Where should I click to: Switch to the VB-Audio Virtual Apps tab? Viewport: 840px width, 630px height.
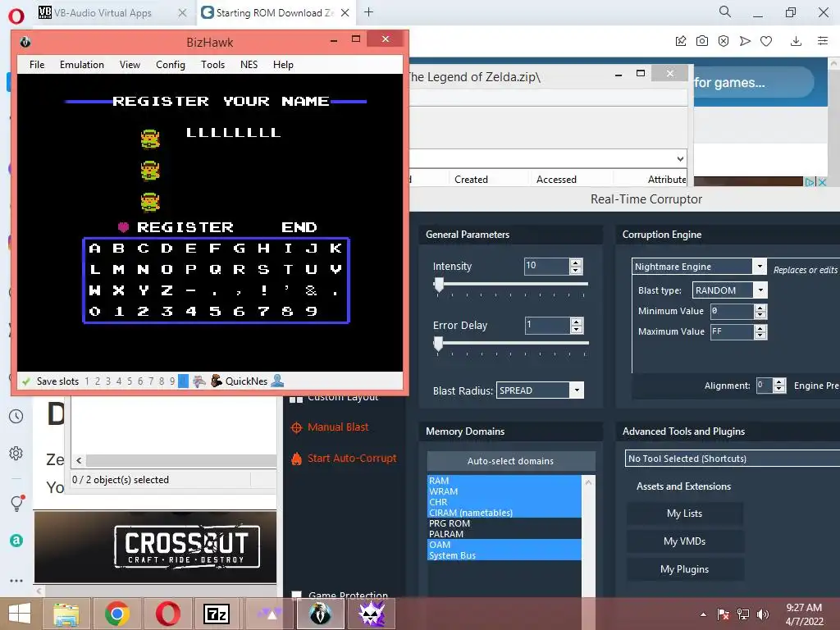pyautogui.click(x=112, y=13)
